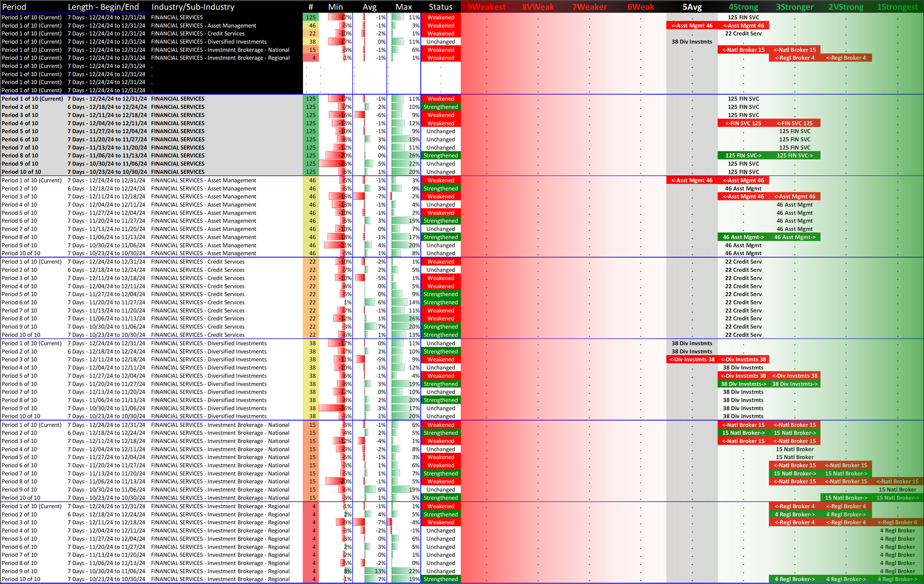Click the Industry/Sub-Industry column header

[x=193, y=7]
